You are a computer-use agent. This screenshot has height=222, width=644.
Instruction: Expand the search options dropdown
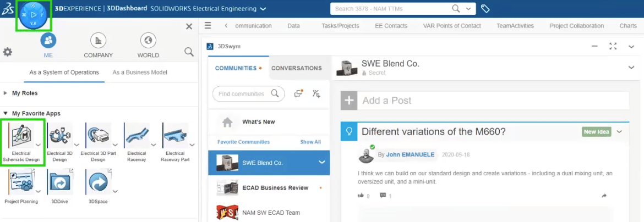468,9
